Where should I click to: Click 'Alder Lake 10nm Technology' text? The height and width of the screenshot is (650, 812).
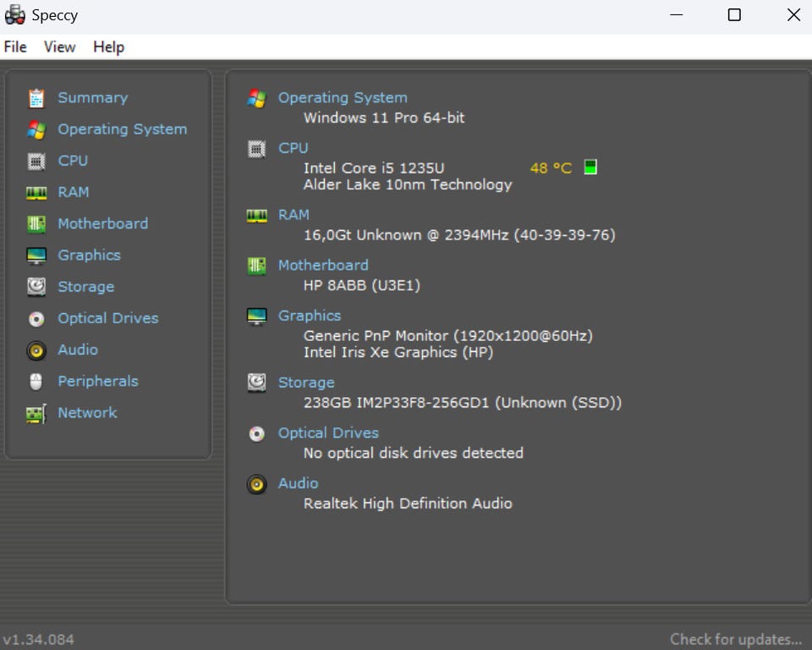408,185
